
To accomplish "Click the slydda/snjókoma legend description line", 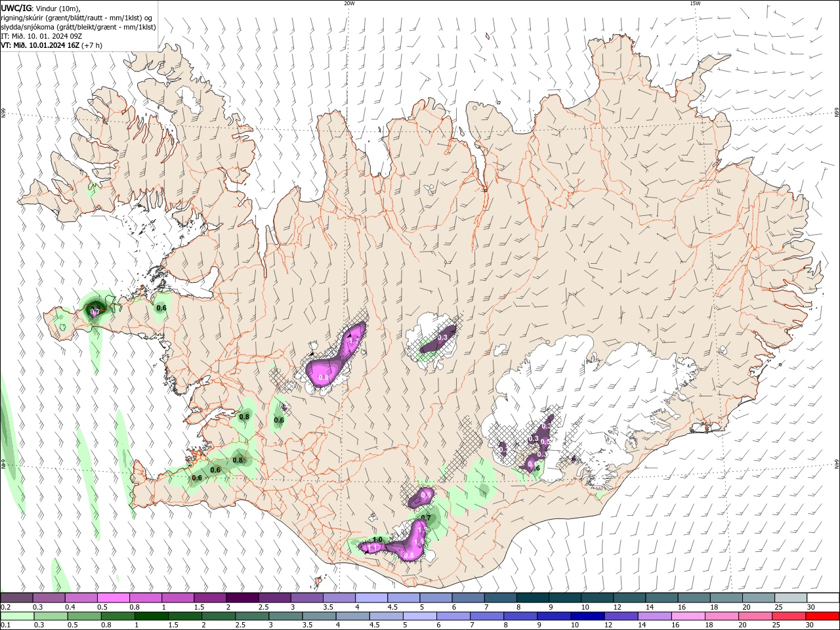I will pos(78,27).
